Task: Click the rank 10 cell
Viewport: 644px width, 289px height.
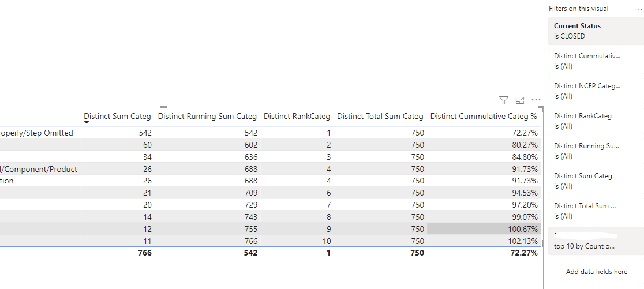Action: click(x=326, y=241)
